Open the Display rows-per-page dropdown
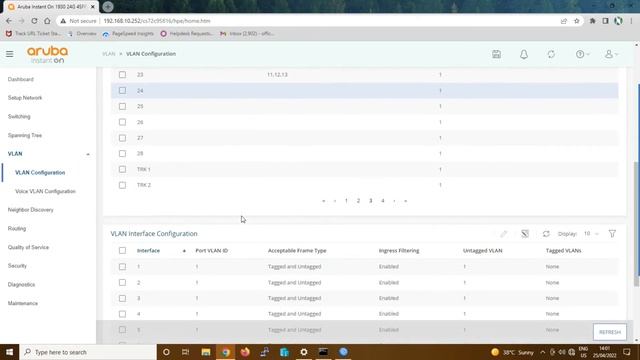Screen dimensions: 640x360 (x=591, y=234)
